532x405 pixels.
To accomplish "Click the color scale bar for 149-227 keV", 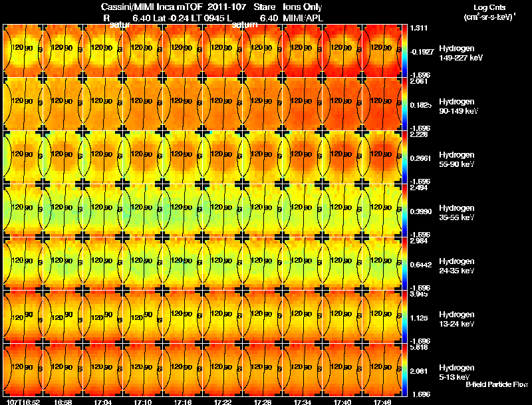I will click(404, 51).
